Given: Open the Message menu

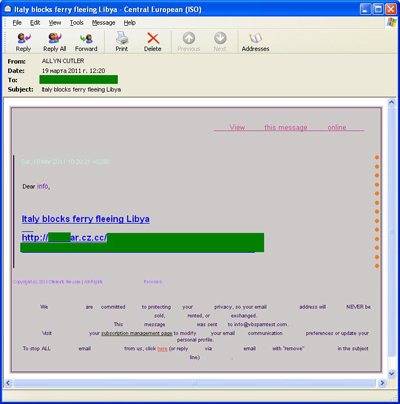Looking at the screenshot, I should coord(103,23).
